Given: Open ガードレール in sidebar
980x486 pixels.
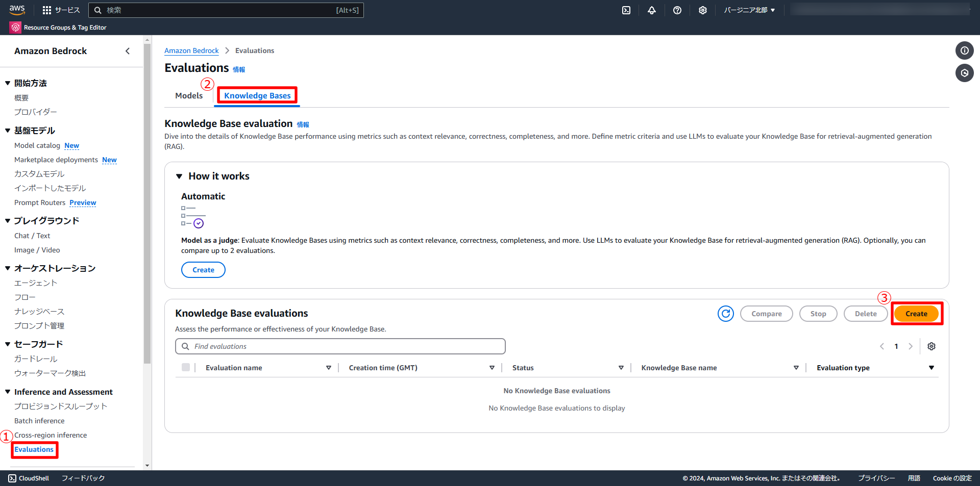Looking at the screenshot, I should click(x=36, y=359).
